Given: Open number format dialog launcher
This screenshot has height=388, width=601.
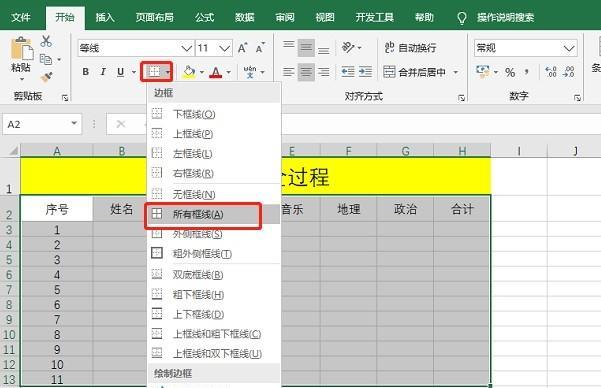Looking at the screenshot, I should click(x=577, y=98).
